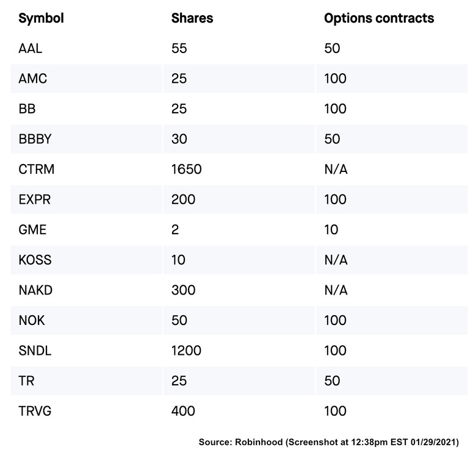This screenshot has width=476, height=464.
Task: Click the BBBY ticker symbol
Action: coord(35,139)
